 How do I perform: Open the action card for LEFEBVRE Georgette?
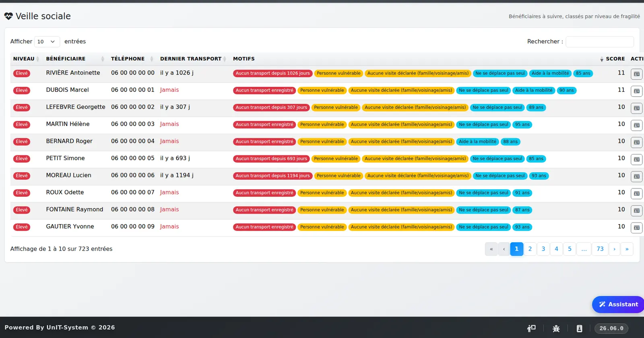[636, 108]
